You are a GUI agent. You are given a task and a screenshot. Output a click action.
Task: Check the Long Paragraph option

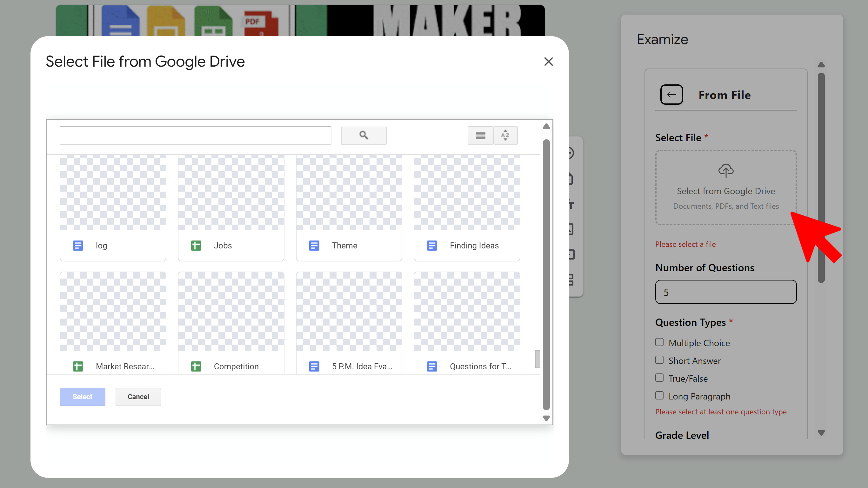pyautogui.click(x=659, y=395)
